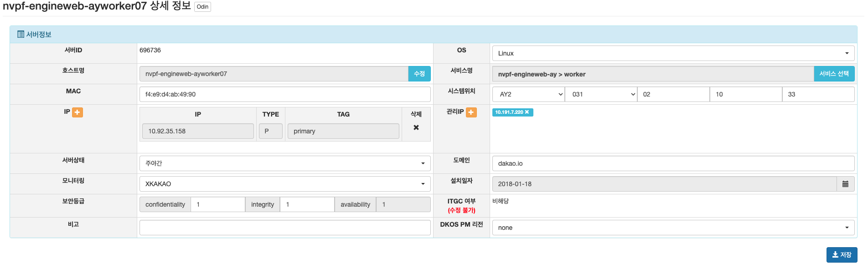This screenshot has width=868, height=269.
Task: Click the TAG field containing primary
Action: [x=343, y=131]
